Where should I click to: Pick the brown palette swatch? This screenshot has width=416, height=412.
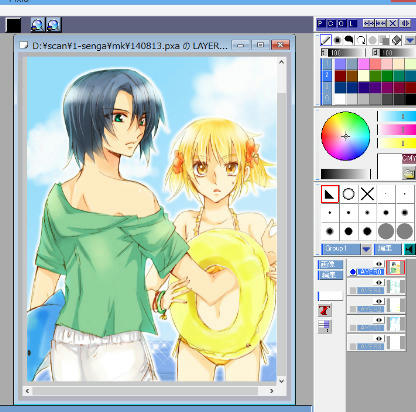(352, 76)
